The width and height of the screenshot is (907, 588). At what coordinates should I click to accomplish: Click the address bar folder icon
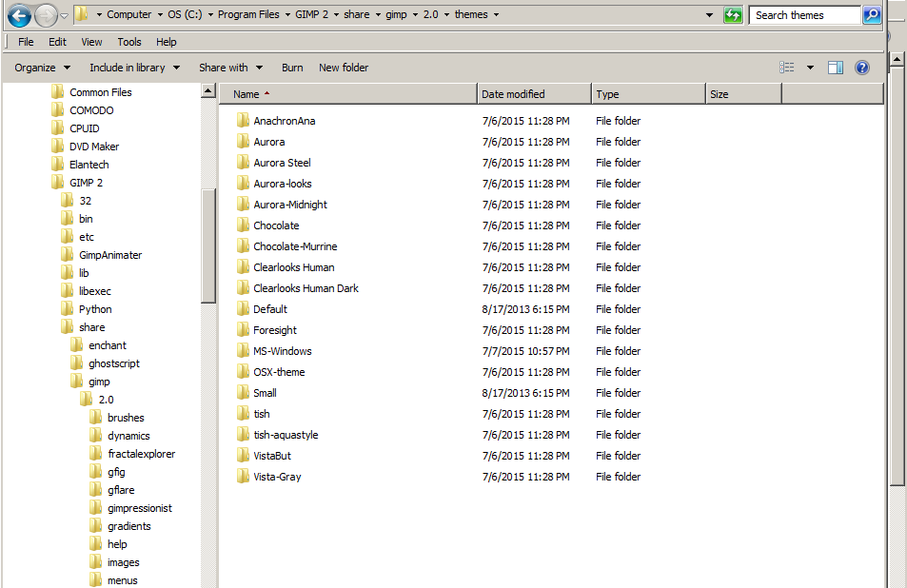82,14
